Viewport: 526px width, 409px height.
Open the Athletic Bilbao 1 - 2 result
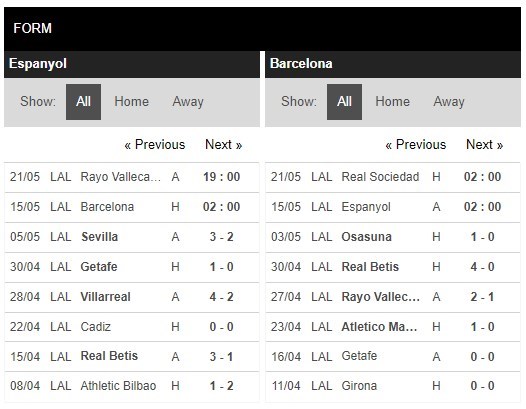click(x=132, y=386)
